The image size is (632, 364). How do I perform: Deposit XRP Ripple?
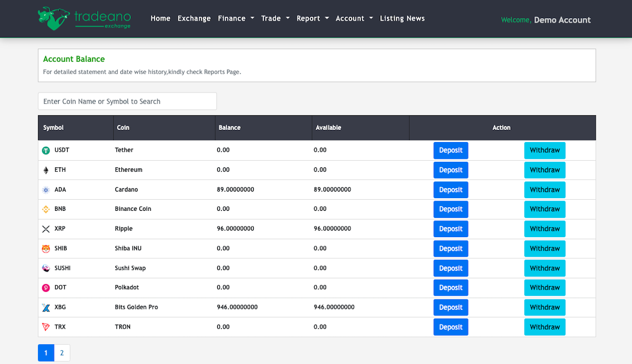[x=451, y=229]
